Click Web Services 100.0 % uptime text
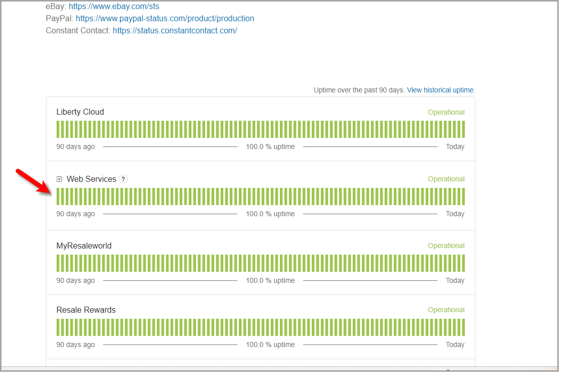This screenshot has height=392, width=579. (x=270, y=214)
